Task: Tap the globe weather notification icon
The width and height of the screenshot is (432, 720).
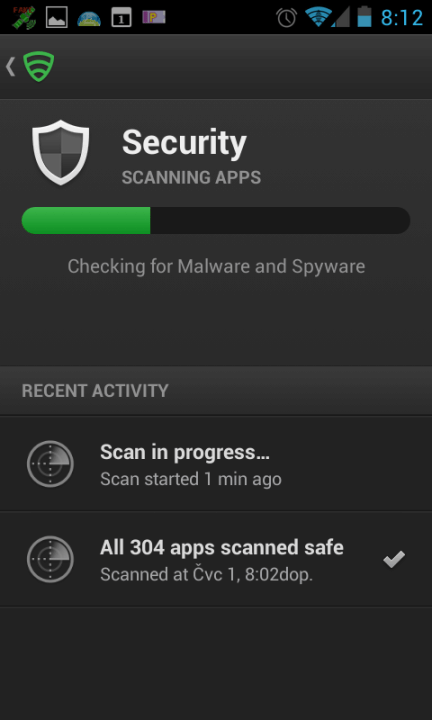Action: coord(89,18)
